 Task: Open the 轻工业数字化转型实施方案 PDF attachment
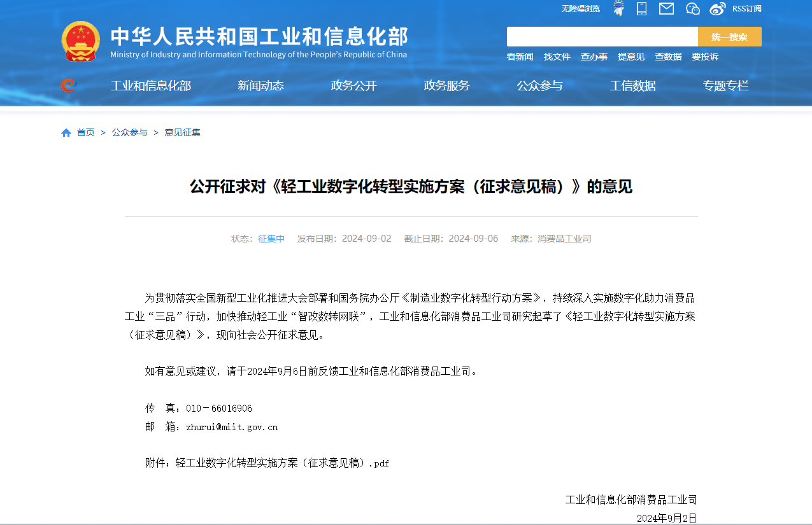tap(282, 463)
